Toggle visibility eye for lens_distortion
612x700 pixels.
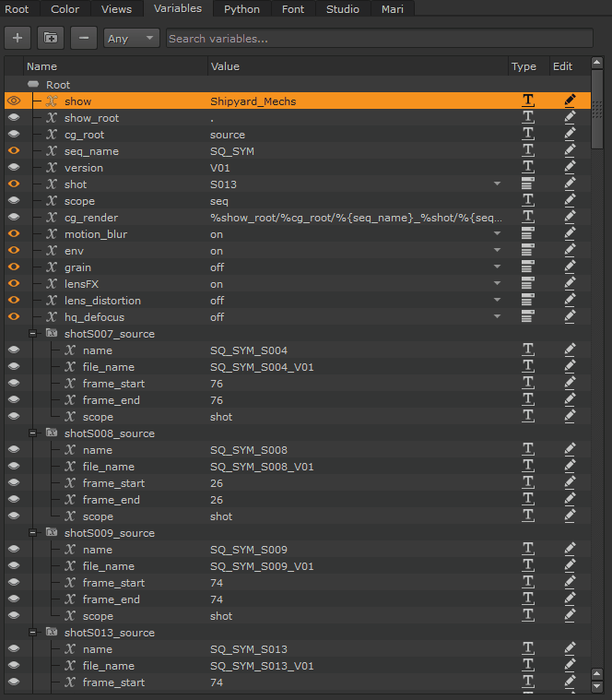pos(14,301)
